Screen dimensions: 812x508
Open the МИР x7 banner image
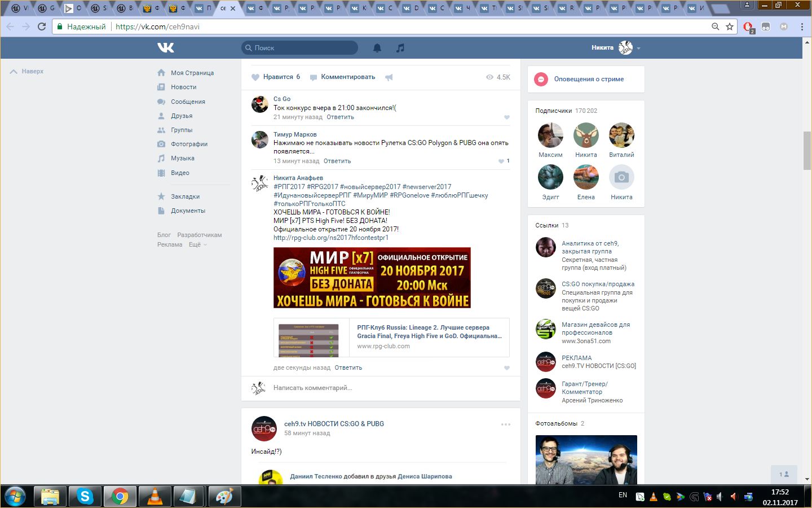point(372,278)
